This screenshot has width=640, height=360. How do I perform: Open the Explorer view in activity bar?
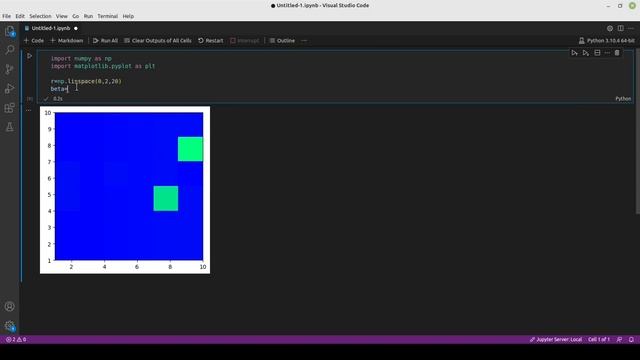point(9,31)
